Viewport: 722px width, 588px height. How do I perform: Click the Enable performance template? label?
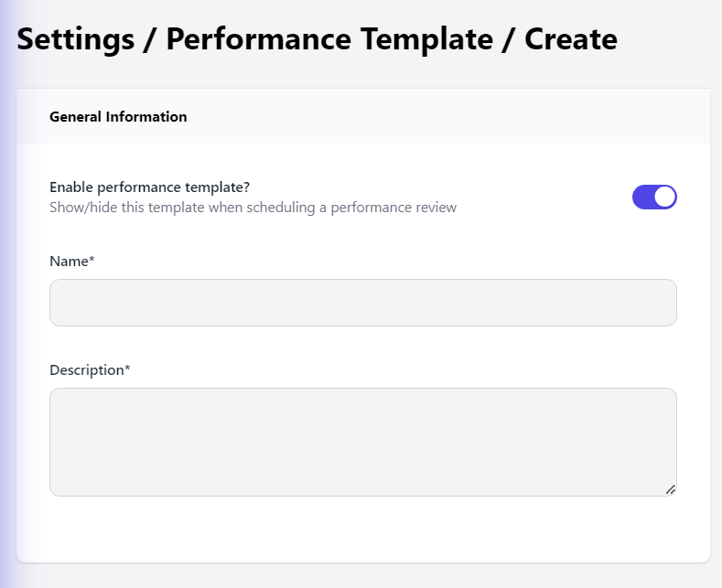pos(150,187)
